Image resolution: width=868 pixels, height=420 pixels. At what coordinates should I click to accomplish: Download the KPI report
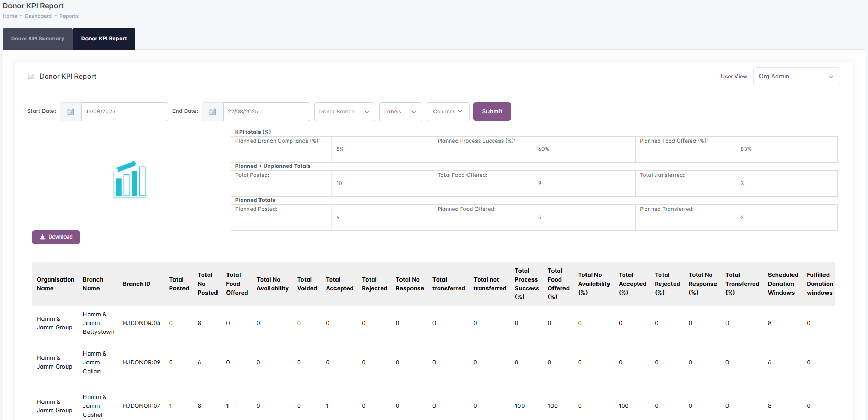tap(56, 237)
